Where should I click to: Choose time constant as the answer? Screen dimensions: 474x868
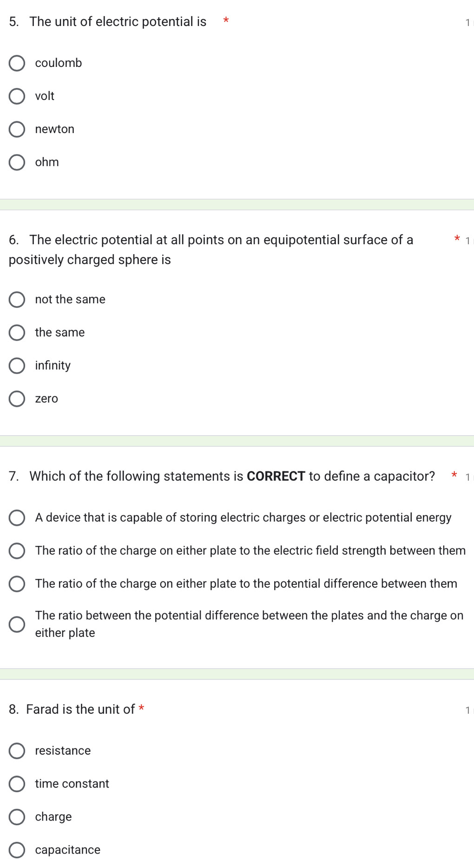[x=17, y=783]
